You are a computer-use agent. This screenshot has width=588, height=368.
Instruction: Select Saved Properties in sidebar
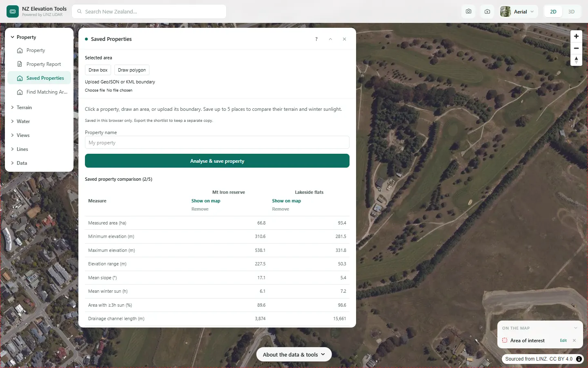pyautogui.click(x=39, y=78)
